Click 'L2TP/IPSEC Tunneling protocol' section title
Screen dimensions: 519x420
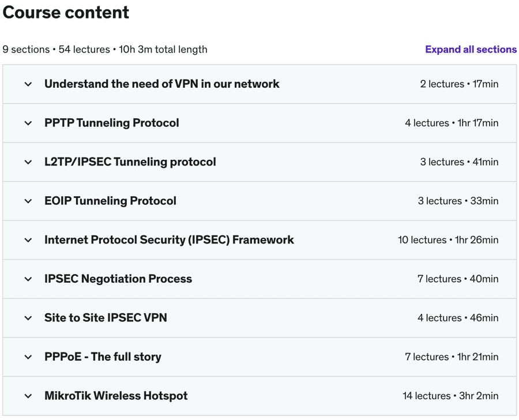[x=130, y=162]
